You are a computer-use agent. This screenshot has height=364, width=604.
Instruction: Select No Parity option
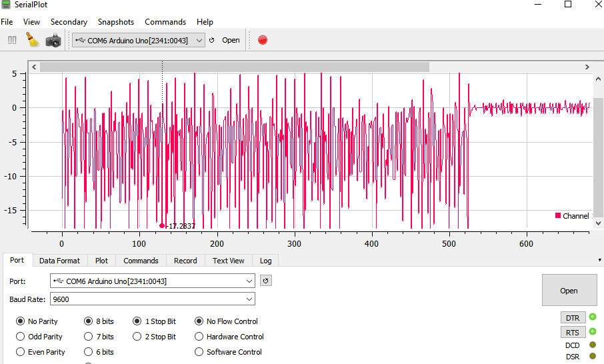[37, 321]
